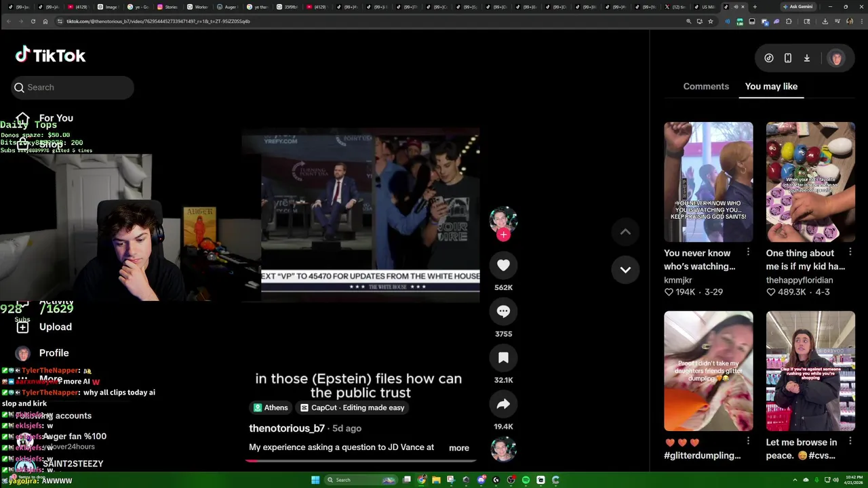Image resolution: width=868 pixels, height=488 pixels.
Task: Like the video with the heart icon
Action: [x=503, y=266]
